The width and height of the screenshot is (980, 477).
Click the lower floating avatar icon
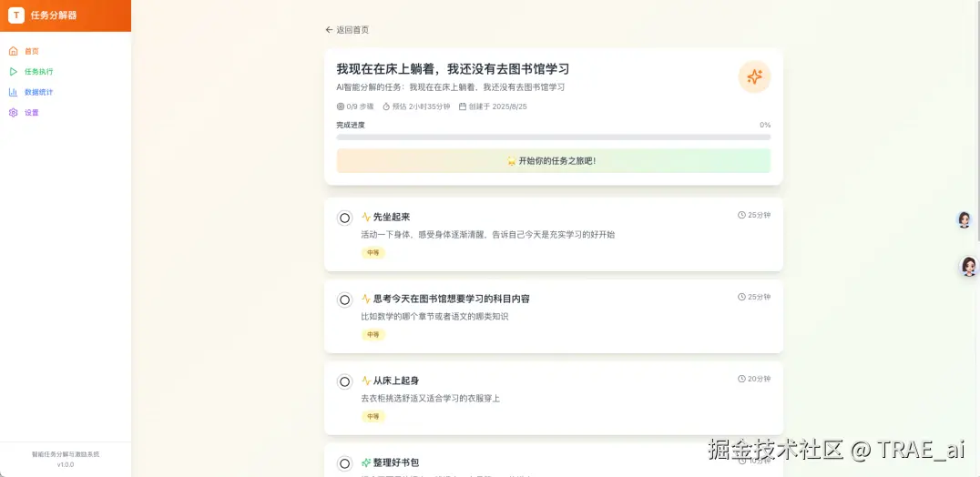(x=968, y=266)
